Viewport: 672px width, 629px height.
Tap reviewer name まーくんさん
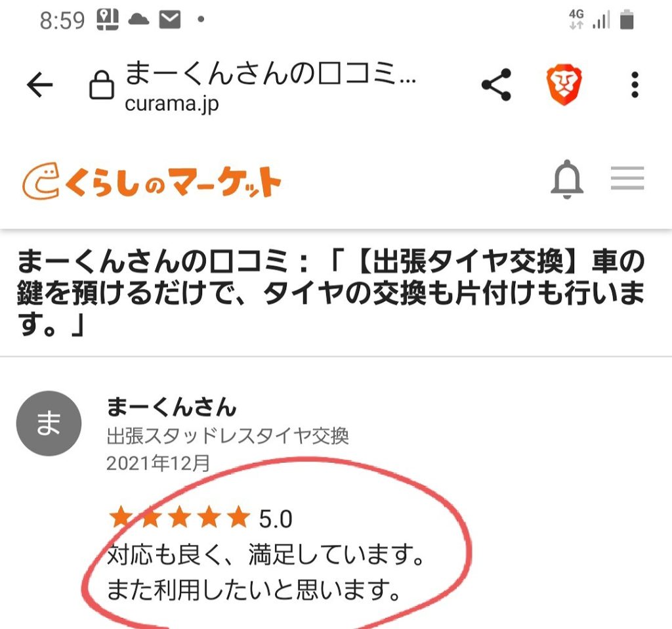(171, 406)
